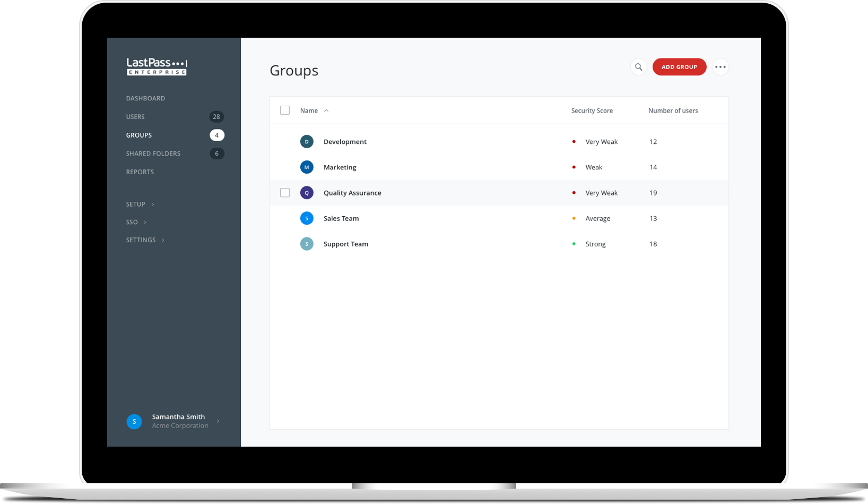This screenshot has height=504, width=868.
Task: Click the Sales Team avatar icon
Action: (x=307, y=218)
